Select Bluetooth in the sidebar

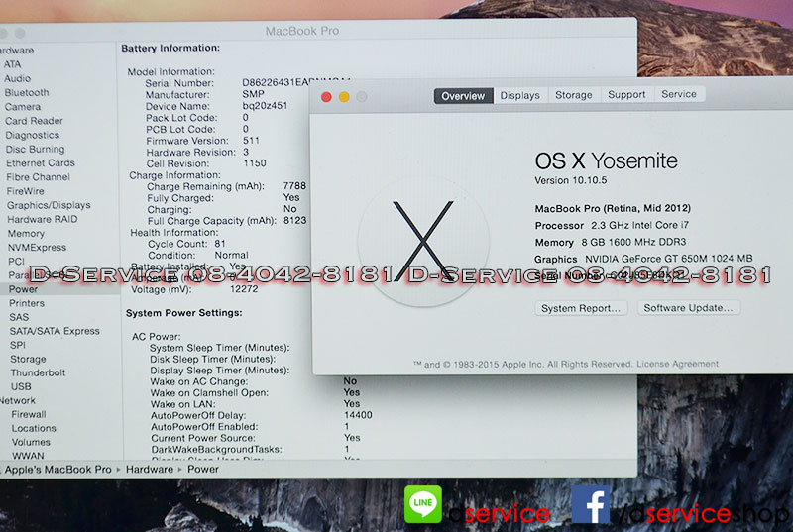27,93
